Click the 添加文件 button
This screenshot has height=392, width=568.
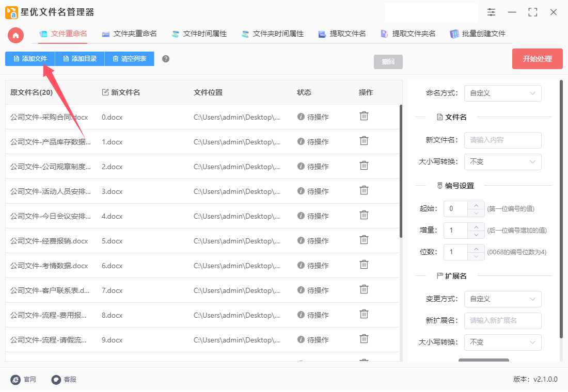point(30,59)
